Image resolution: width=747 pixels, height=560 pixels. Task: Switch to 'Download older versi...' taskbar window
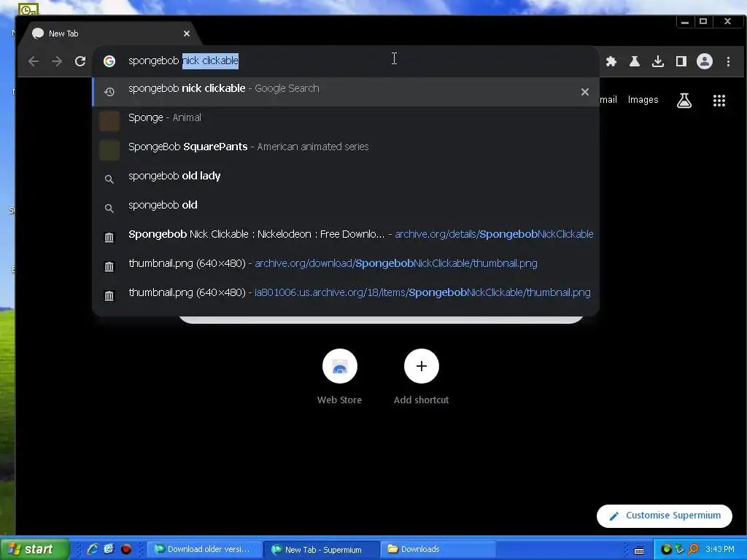point(205,549)
